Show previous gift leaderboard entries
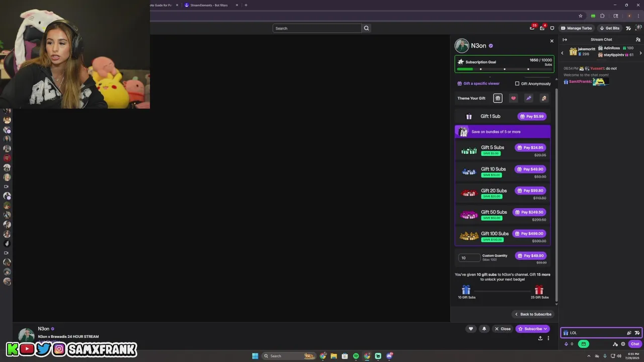 [x=562, y=53]
